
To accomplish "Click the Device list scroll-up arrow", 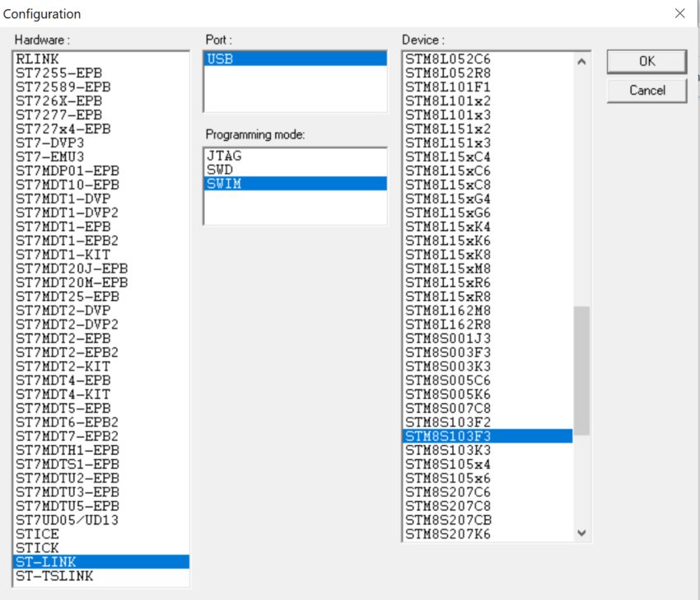I will coord(581,60).
